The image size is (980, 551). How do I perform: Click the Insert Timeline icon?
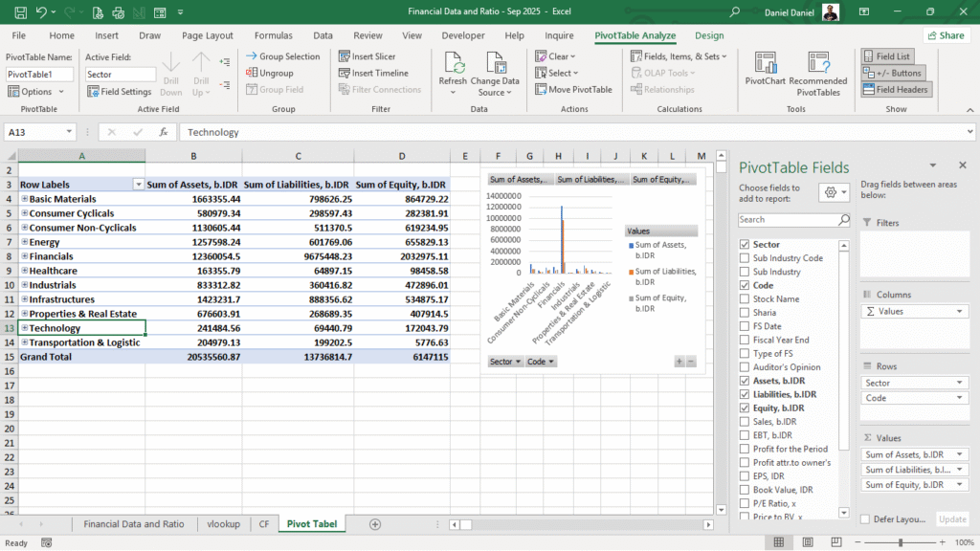pyautogui.click(x=345, y=73)
